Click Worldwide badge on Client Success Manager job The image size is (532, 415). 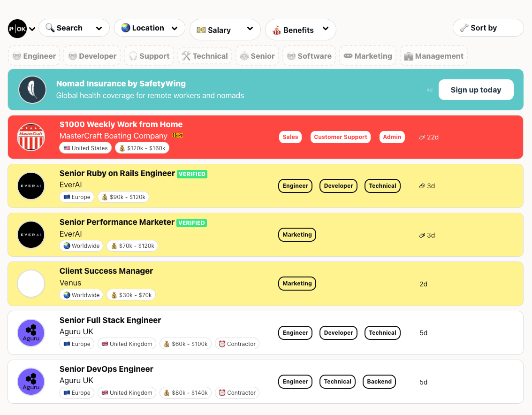(82, 295)
